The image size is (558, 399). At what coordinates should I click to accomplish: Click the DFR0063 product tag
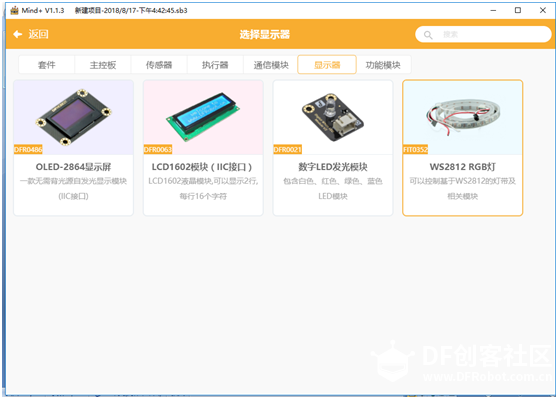158,149
